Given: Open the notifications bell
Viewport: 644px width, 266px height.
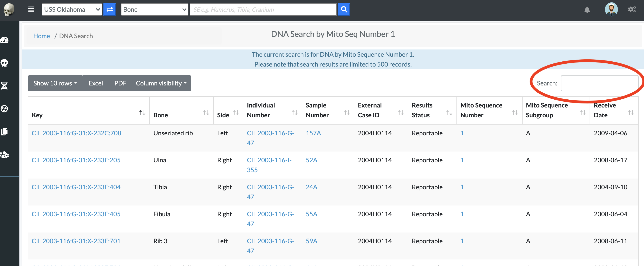Looking at the screenshot, I should pos(587,10).
